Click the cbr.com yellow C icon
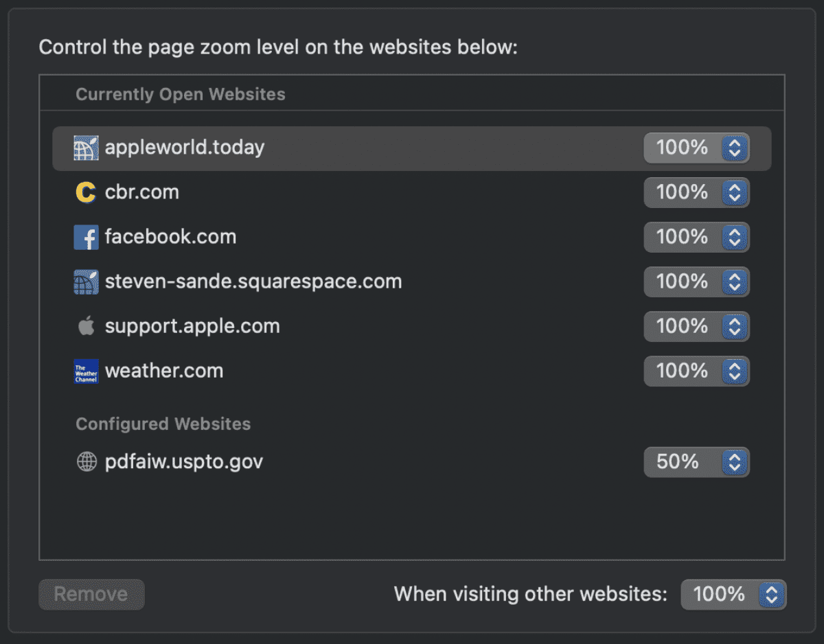The image size is (824, 644). point(86,192)
